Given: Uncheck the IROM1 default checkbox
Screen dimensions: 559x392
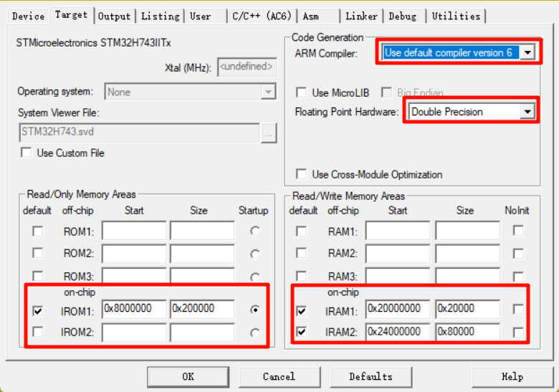Looking at the screenshot, I should [x=38, y=311].
